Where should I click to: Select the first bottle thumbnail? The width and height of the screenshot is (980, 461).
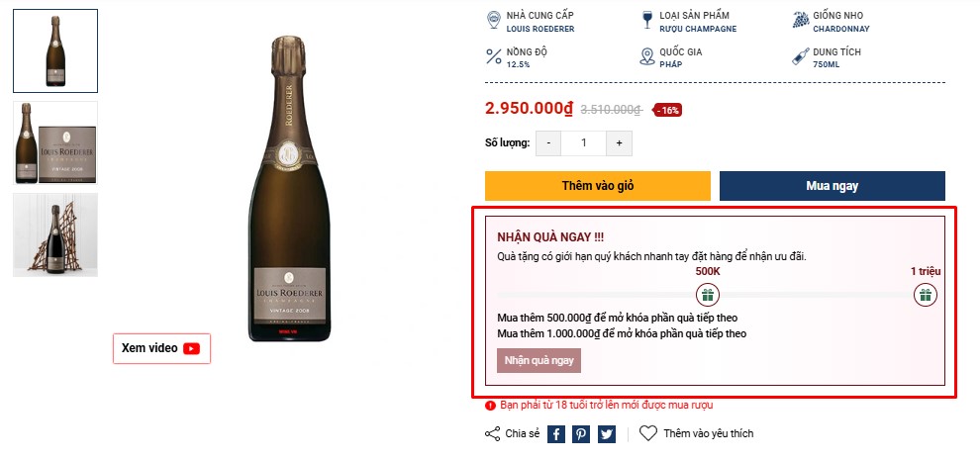coord(55,50)
